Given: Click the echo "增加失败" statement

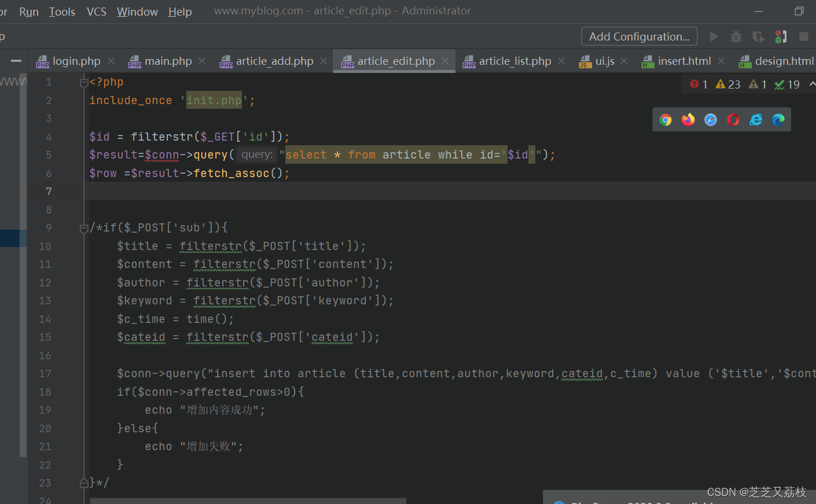Looking at the screenshot, I should (194, 446).
